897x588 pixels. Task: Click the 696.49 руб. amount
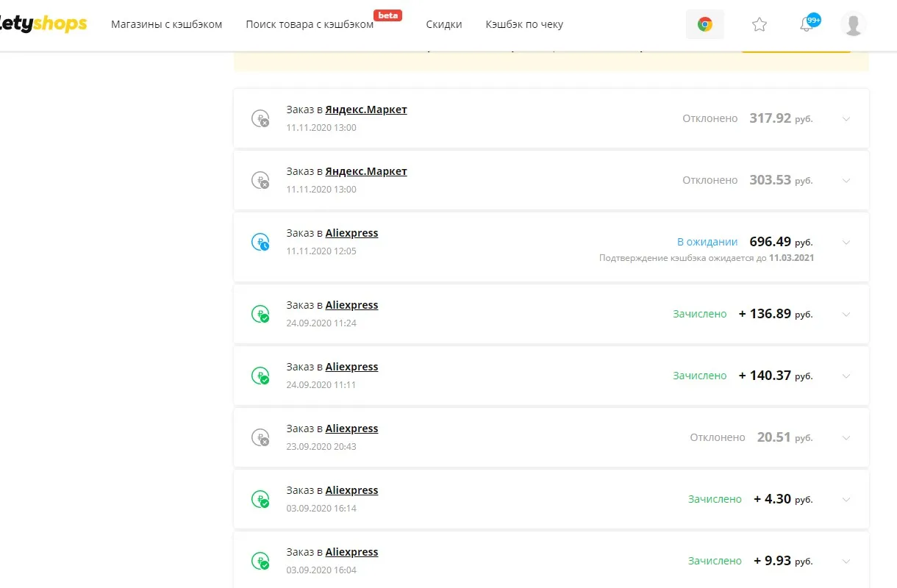[x=781, y=242]
